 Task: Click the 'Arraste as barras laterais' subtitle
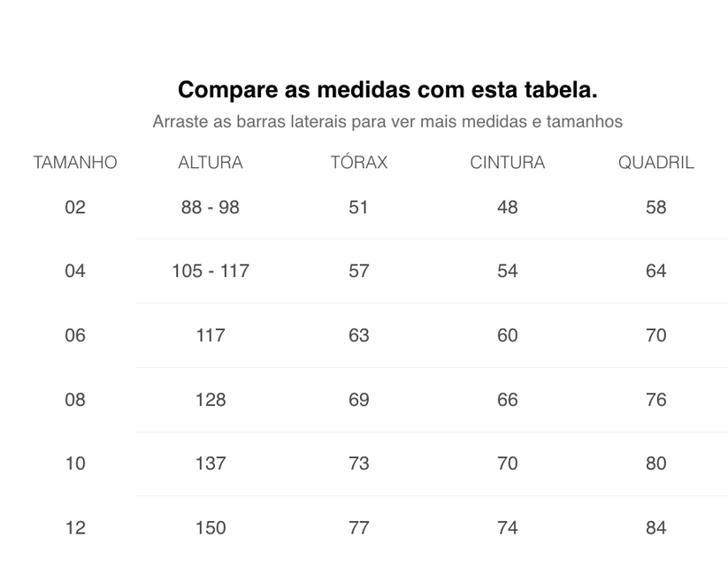tap(387, 121)
